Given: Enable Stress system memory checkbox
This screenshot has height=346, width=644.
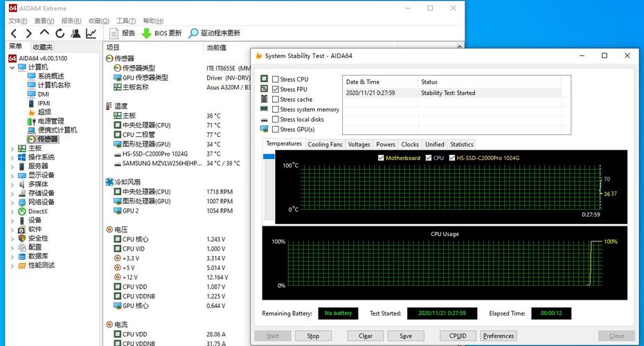Looking at the screenshot, I should point(276,109).
